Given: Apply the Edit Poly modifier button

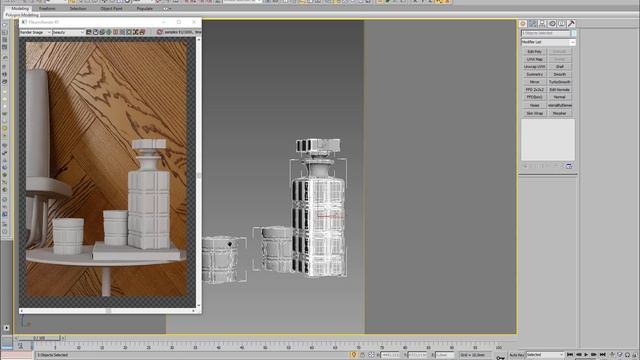Looking at the screenshot, I should pyautogui.click(x=534, y=52).
